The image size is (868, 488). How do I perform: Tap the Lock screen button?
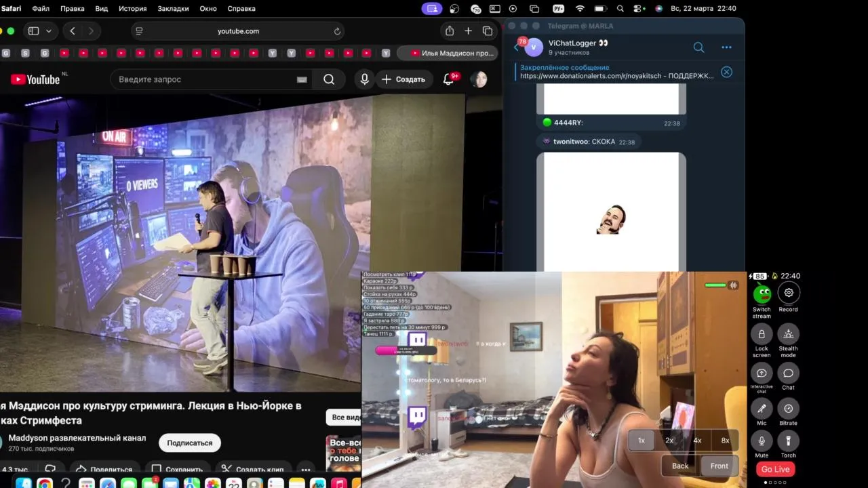point(762,334)
